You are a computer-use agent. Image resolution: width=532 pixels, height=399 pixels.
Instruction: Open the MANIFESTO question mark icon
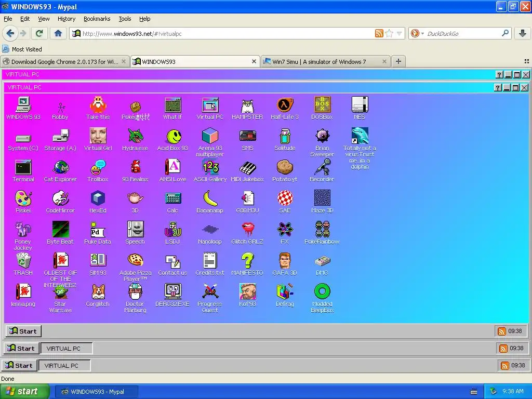(247, 264)
